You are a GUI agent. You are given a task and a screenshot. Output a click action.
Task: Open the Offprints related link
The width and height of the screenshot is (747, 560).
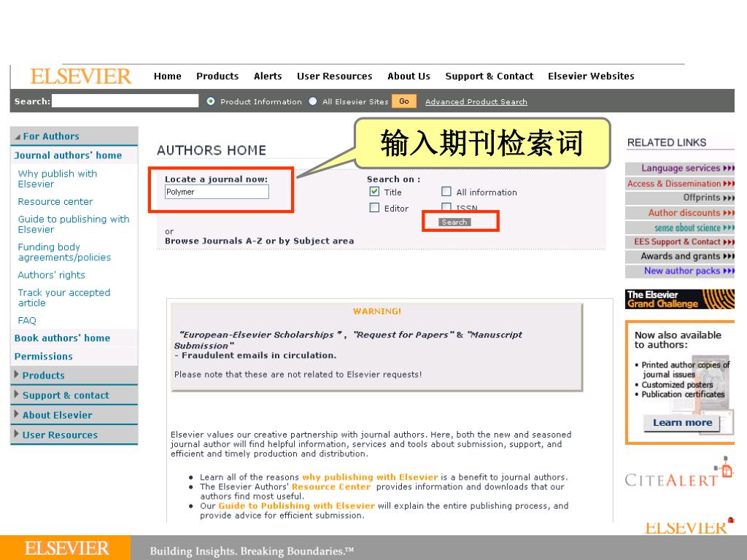tap(681, 197)
